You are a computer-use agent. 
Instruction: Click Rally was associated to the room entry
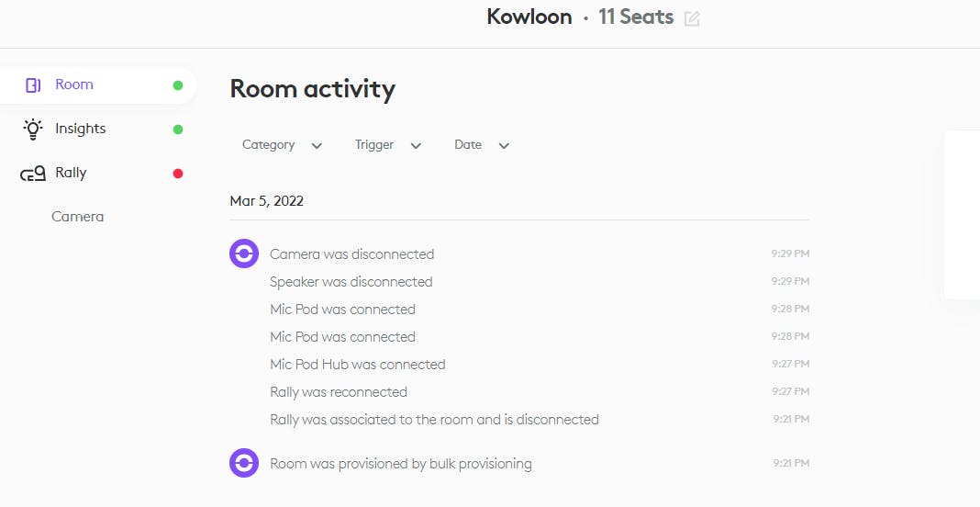[x=434, y=420]
